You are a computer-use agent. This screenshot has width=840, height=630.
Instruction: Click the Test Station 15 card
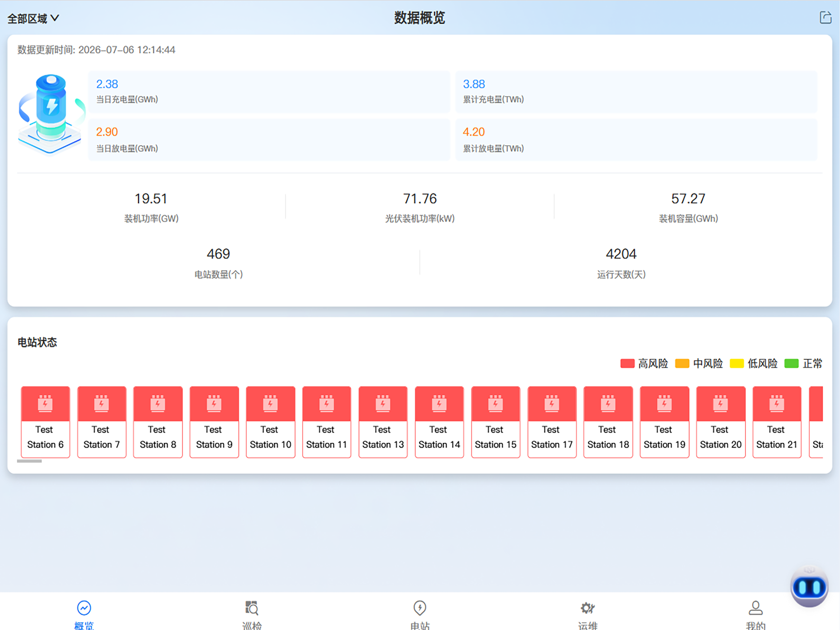tap(496, 422)
